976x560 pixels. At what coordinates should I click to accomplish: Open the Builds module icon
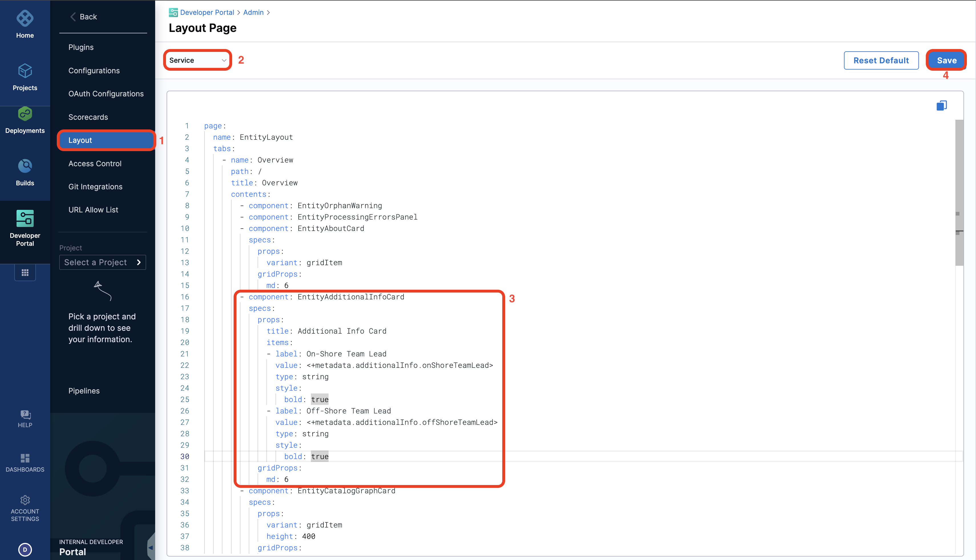tap(25, 166)
